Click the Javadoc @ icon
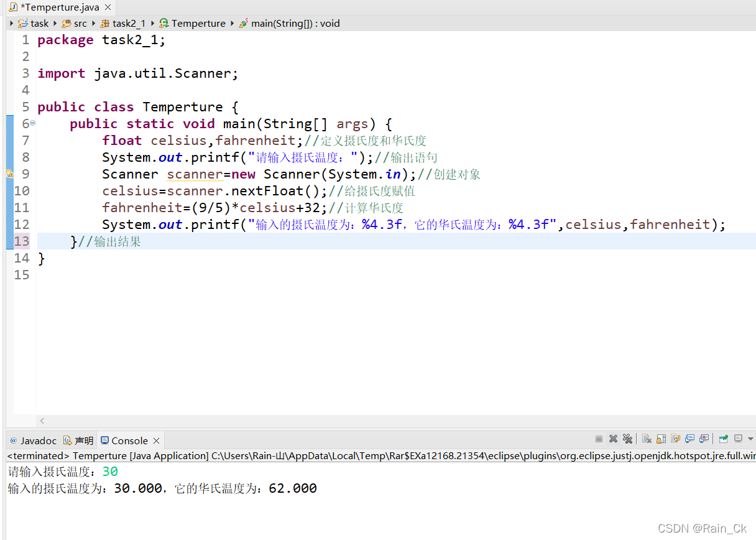The width and height of the screenshot is (756, 540). (x=13, y=440)
